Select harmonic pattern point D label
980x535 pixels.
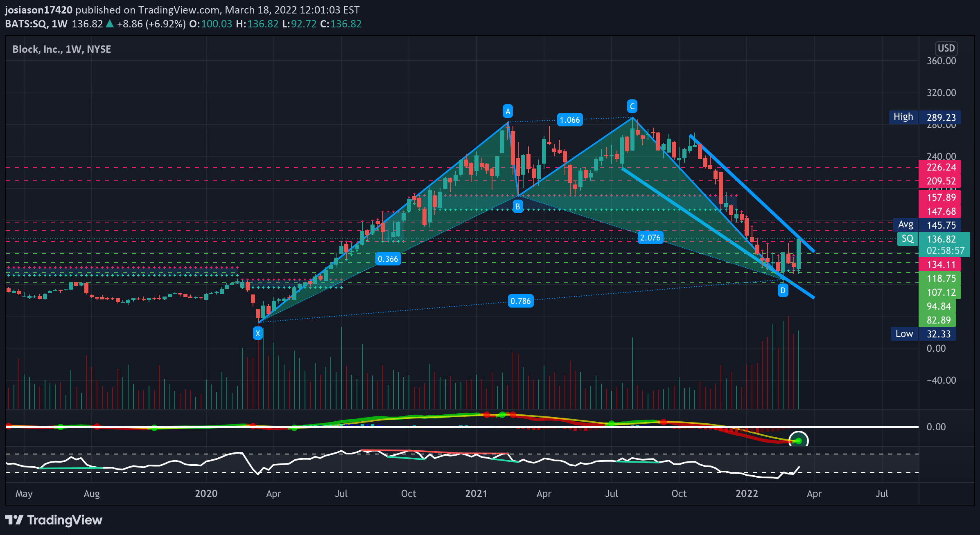tap(783, 291)
